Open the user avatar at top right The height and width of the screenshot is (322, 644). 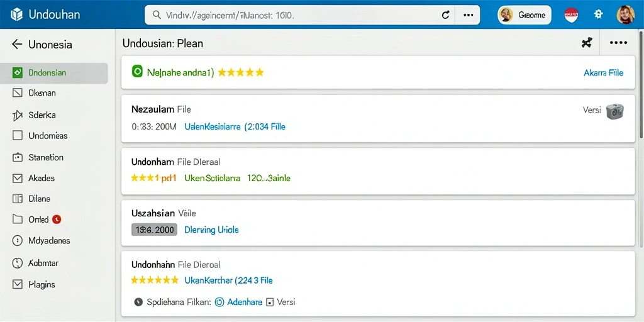[626, 14]
